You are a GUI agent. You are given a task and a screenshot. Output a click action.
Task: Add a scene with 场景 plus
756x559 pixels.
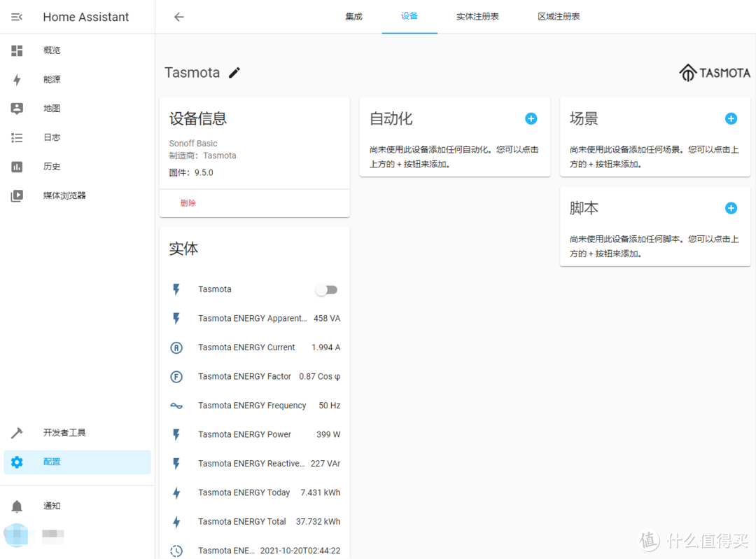[x=731, y=118]
